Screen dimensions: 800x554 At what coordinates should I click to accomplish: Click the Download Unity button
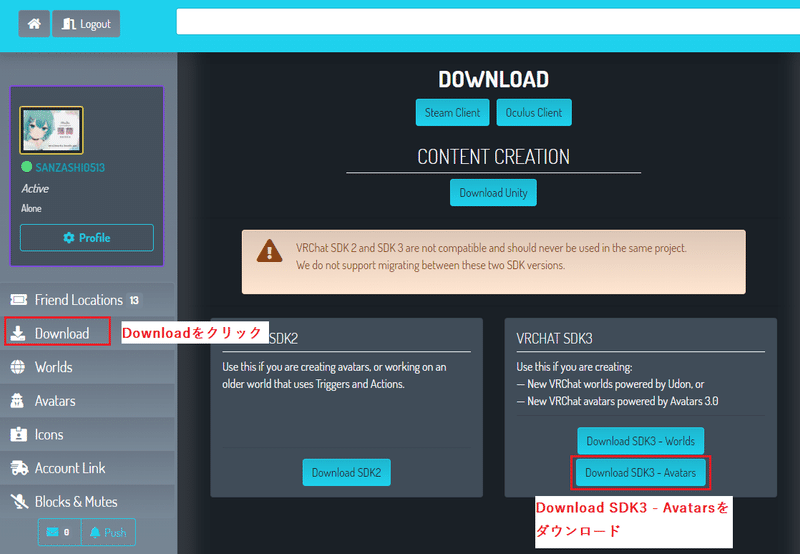click(493, 193)
